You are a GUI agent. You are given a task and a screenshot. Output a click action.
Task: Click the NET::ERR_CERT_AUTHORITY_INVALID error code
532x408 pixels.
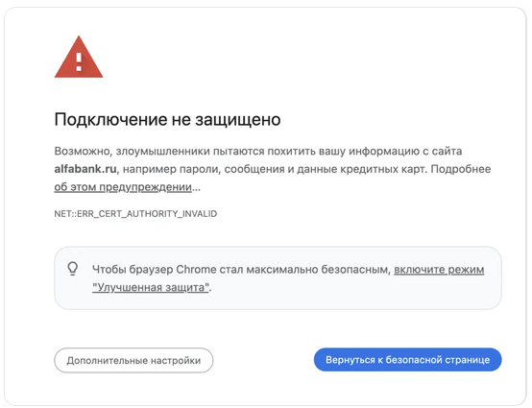[x=135, y=214]
